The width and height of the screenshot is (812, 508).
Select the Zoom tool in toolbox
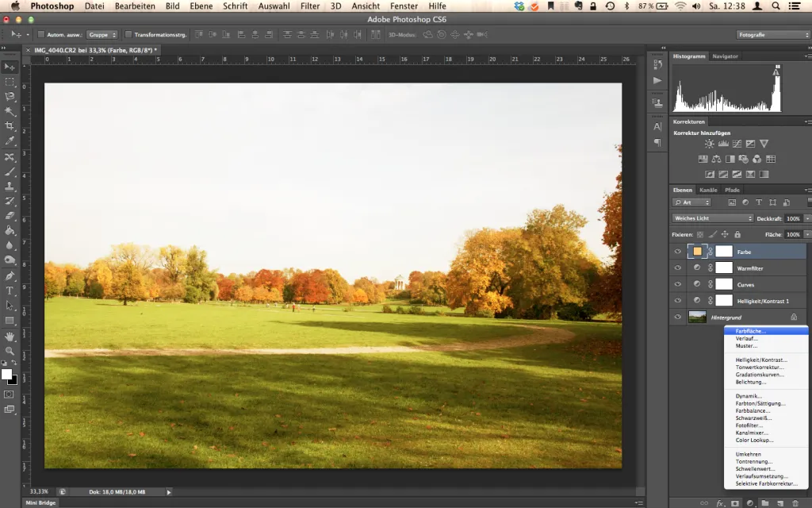[x=10, y=351]
